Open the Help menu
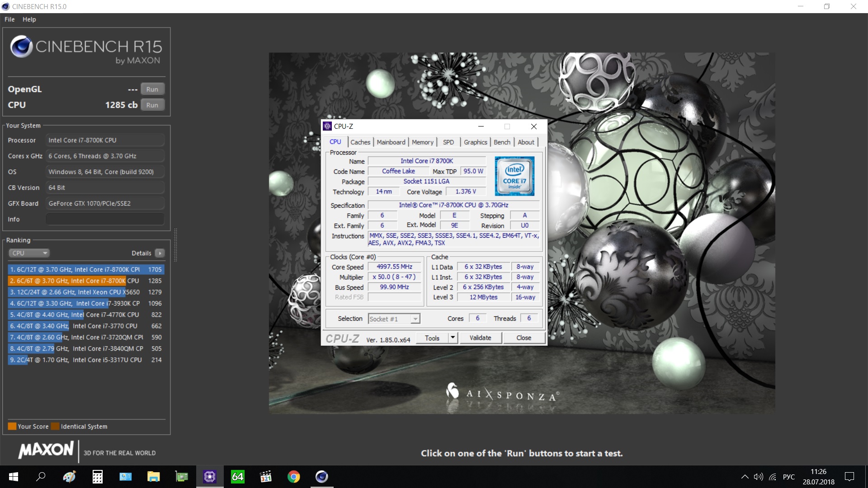 pyautogui.click(x=29, y=19)
